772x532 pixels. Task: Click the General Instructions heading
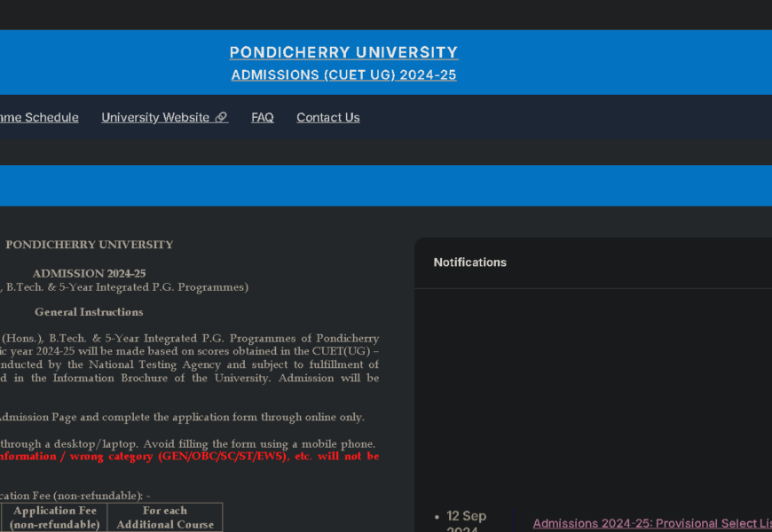point(89,312)
